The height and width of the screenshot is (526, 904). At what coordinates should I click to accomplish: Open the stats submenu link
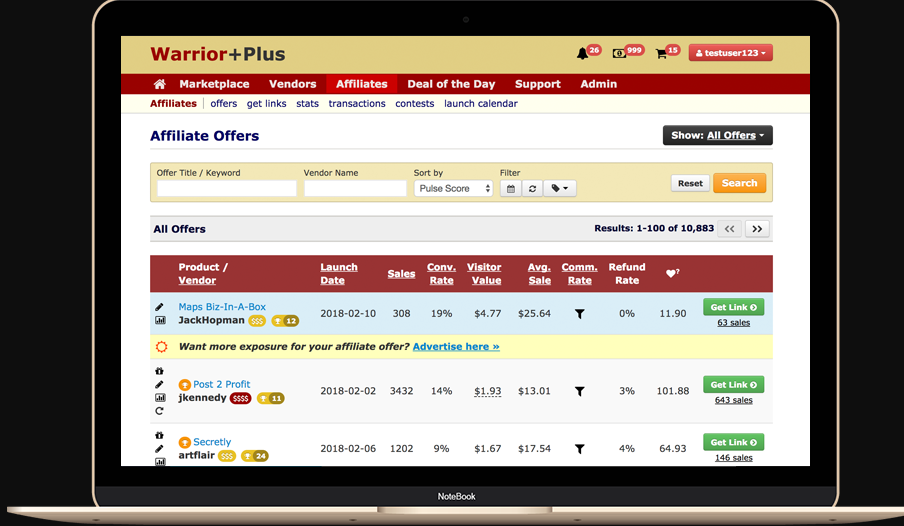(307, 104)
